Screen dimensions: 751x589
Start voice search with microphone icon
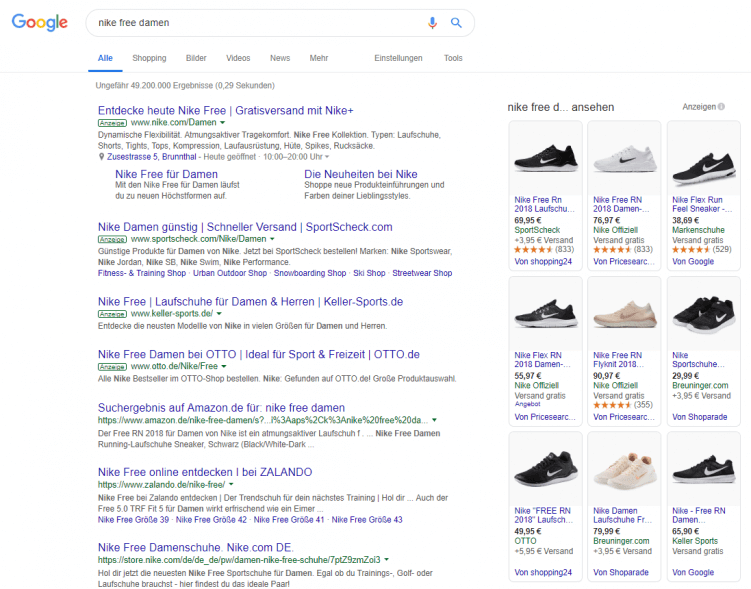(432, 23)
